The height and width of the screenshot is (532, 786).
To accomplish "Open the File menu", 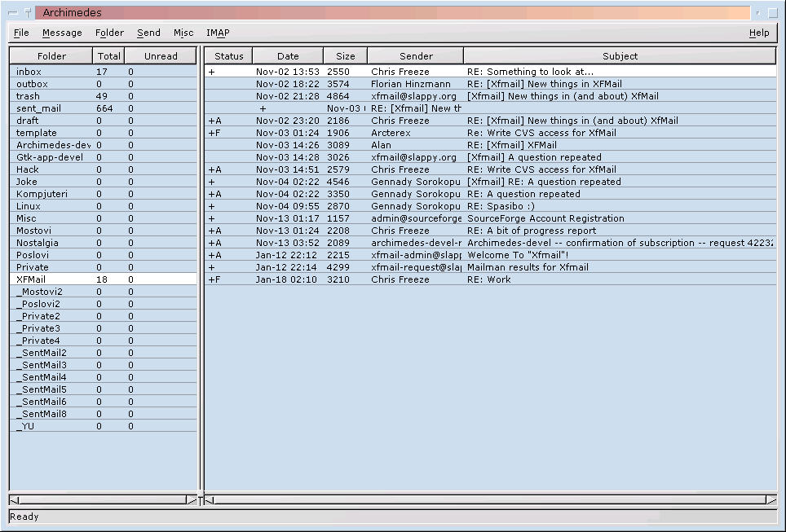I will 21,33.
